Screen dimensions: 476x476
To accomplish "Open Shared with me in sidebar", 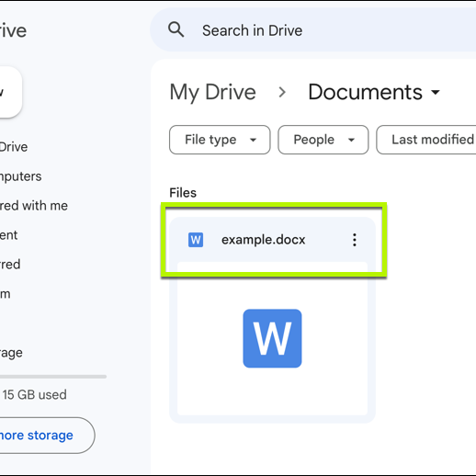I will point(34,206).
